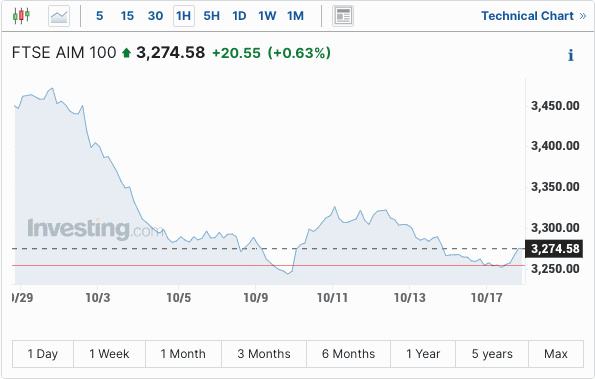
Task: Switch to candlestick chart view
Action: [21, 16]
